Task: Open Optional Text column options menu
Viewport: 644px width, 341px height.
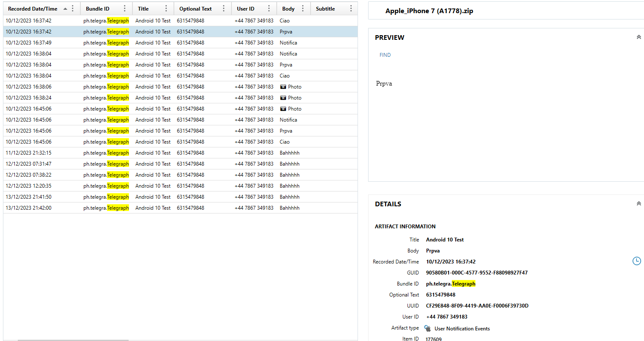Action: (224, 8)
